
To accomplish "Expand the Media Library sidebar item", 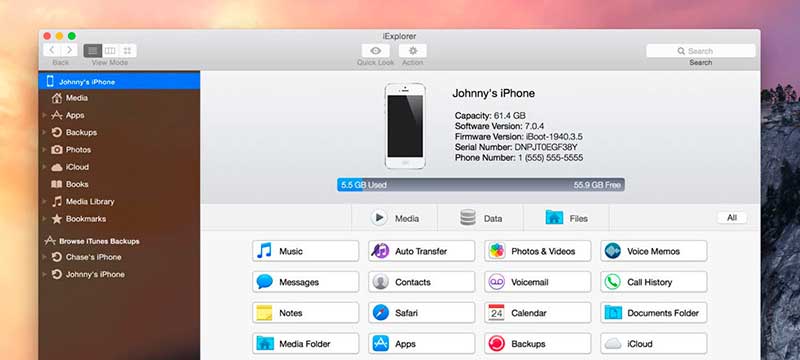I will tap(45, 201).
